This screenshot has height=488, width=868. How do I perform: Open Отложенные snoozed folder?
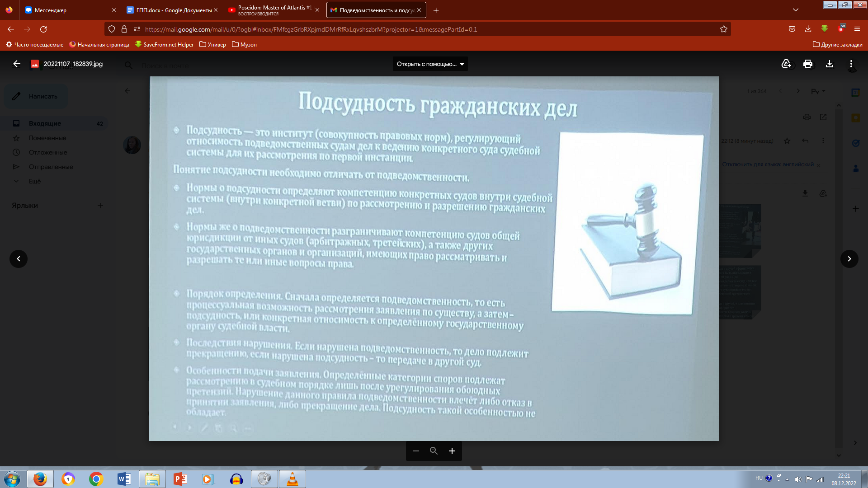pyautogui.click(x=54, y=152)
